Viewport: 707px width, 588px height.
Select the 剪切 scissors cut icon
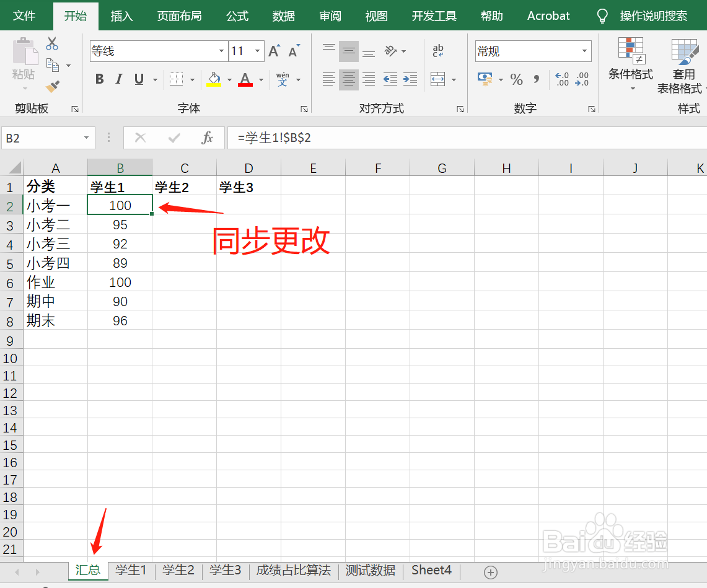tap(52, 43)
